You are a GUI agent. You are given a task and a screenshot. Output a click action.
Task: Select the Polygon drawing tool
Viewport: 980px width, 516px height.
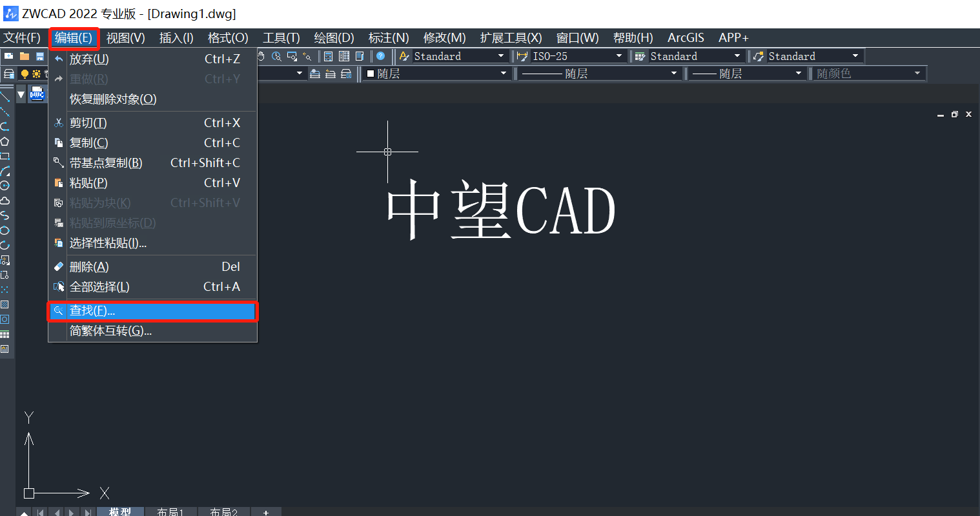[5, 141]
